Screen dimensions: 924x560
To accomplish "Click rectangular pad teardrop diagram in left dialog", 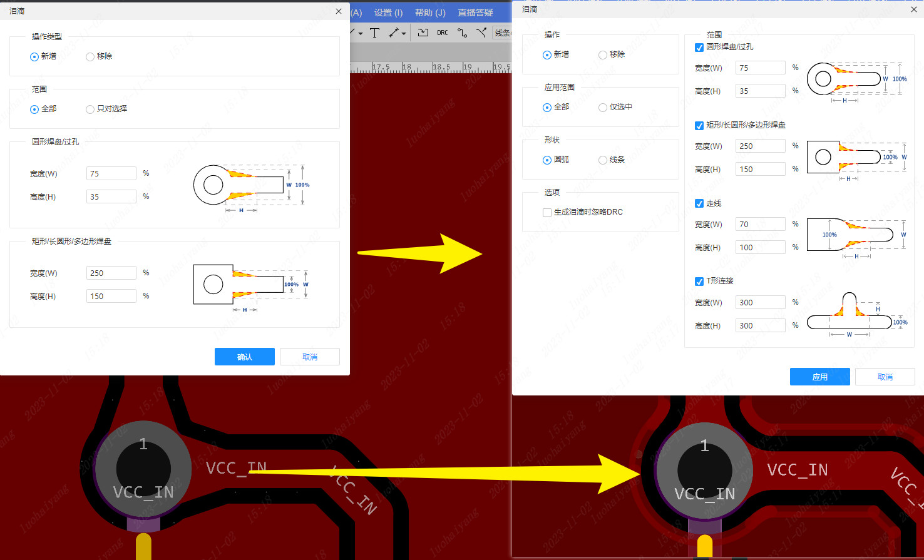I will coord(252,288).
